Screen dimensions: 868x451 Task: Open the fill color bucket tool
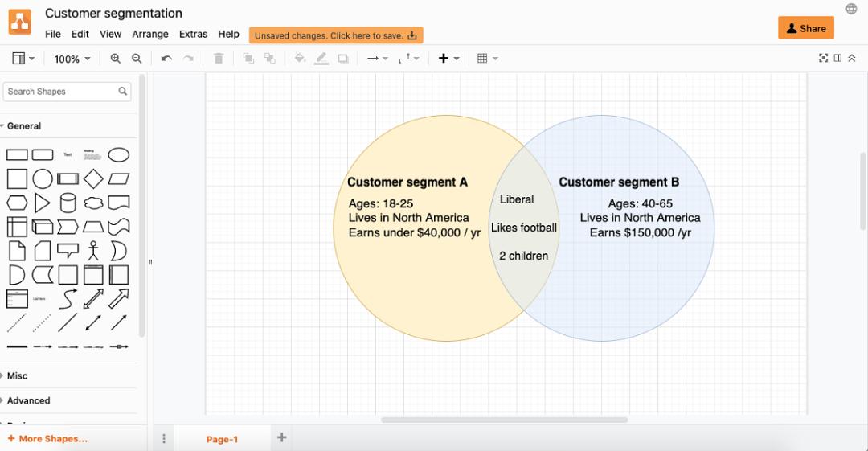point(300,58)
